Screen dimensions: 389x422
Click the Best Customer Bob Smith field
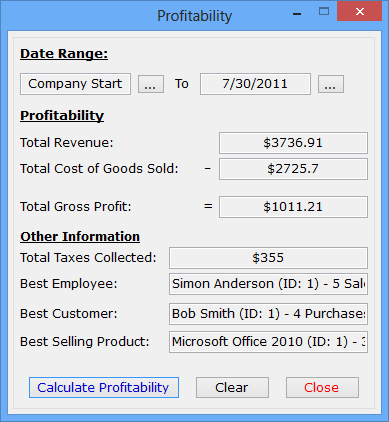[268, 314]
